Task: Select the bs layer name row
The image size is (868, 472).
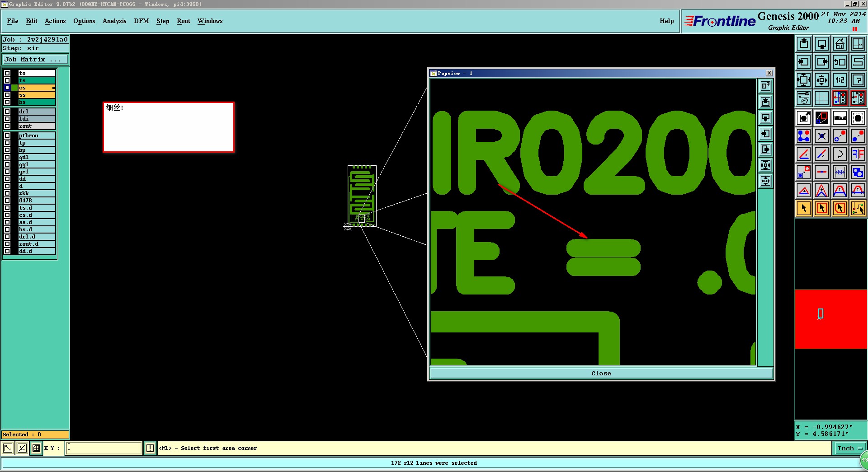Action: click(x=37, y=102)
